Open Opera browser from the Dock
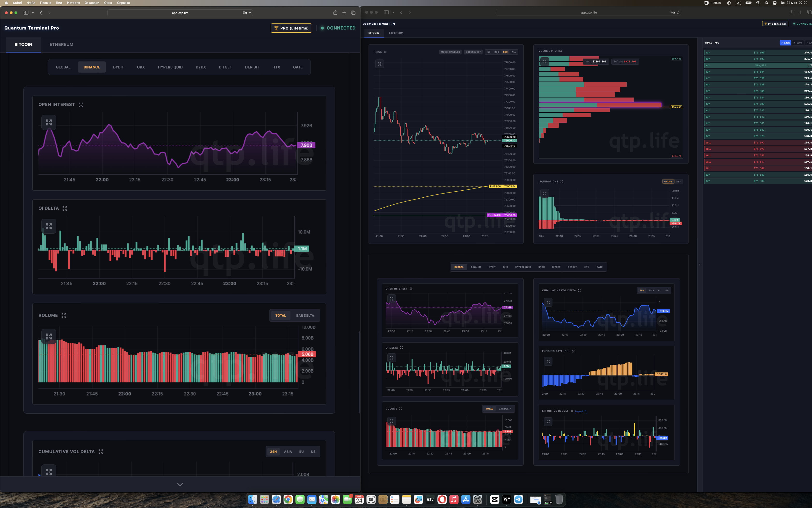The image size is (812, 508). click(442, 500)
